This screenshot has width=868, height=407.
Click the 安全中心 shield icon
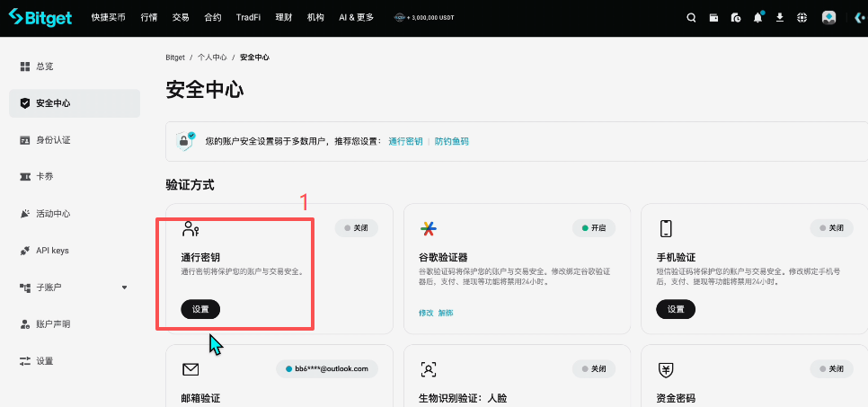25,103
